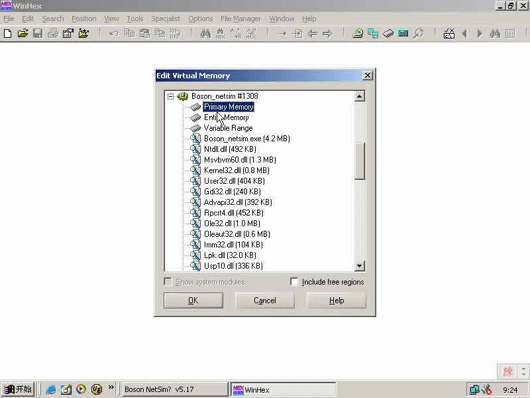The width and height of the screenshot is (530, 398).
Task: Click the Find Hex Values icon
Action: tap(220, 33)
